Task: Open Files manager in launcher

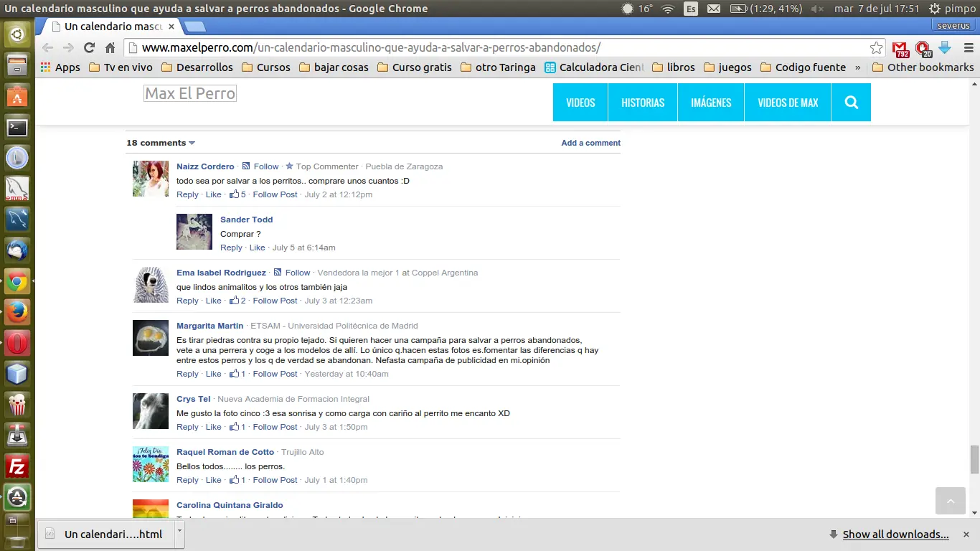Action: tap(17, 65)
